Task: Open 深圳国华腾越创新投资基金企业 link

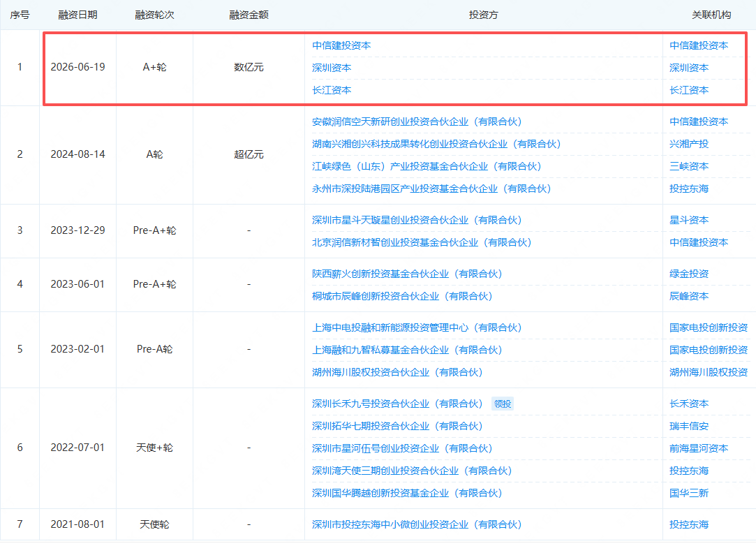Action: [x=408, y=494]
